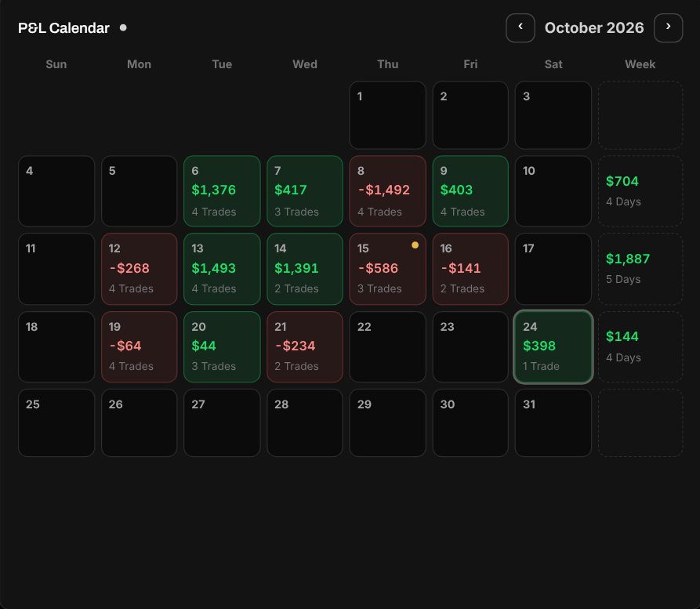Screen dimensions: 700x609
Task: Select October 14 showing $1,391
Action: [305, 269]
